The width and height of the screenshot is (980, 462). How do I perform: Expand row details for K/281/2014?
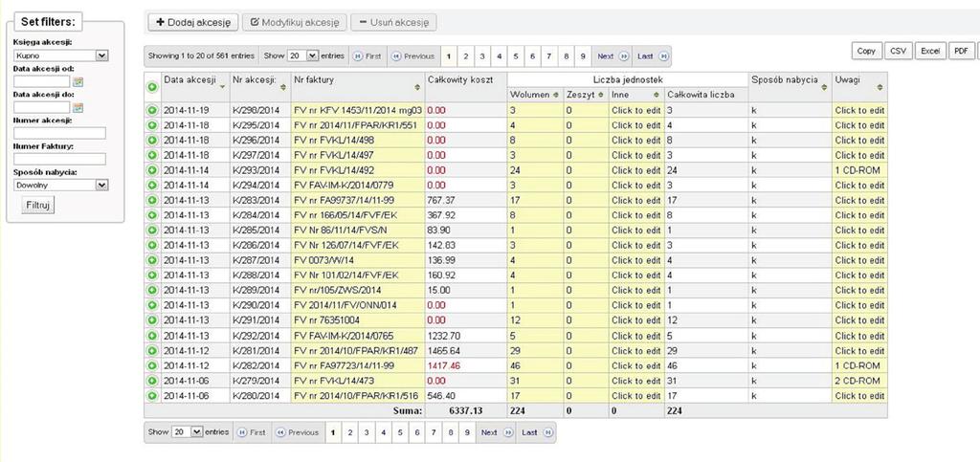point(152,350)
